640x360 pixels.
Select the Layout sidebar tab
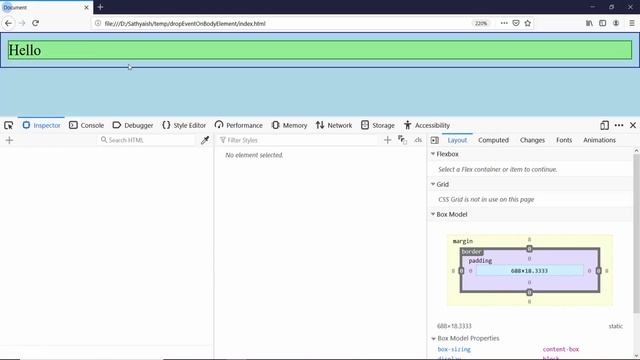[x=457, y=140]
